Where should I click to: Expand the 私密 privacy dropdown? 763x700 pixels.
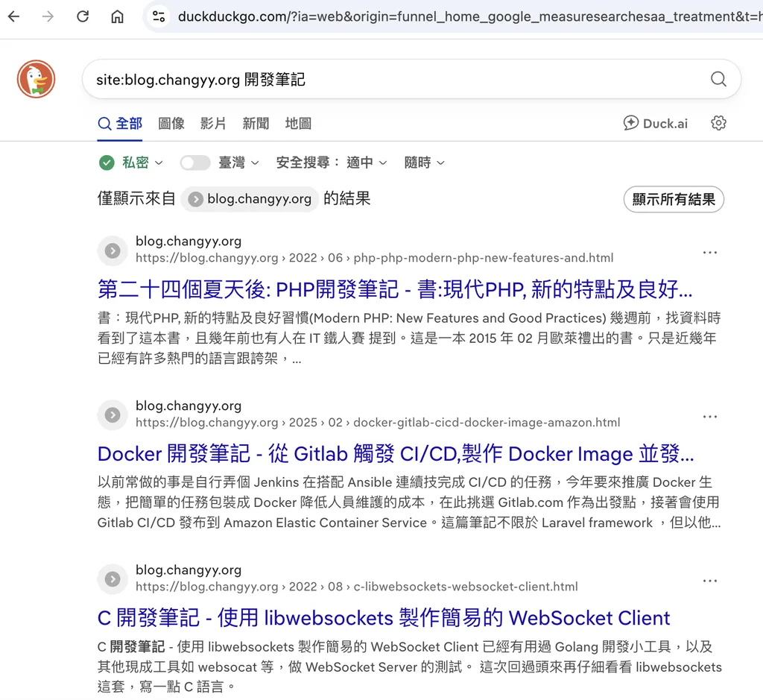(x=142, y=163)
